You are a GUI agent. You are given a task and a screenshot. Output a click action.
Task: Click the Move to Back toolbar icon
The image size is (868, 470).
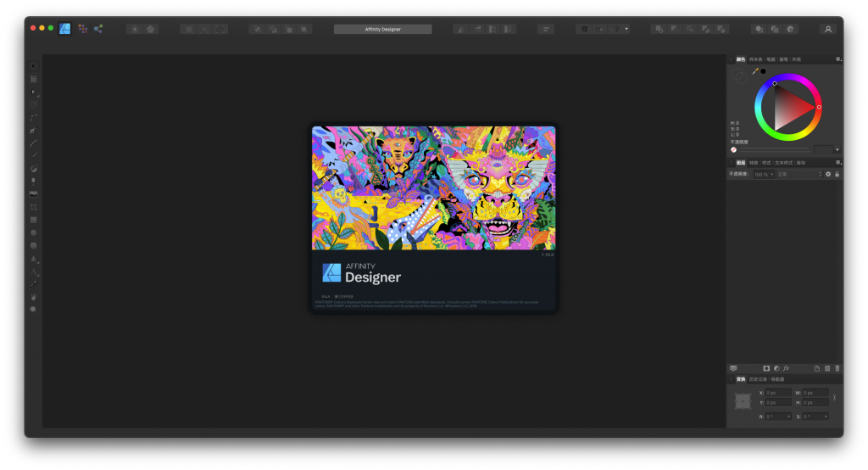point(258,29)
